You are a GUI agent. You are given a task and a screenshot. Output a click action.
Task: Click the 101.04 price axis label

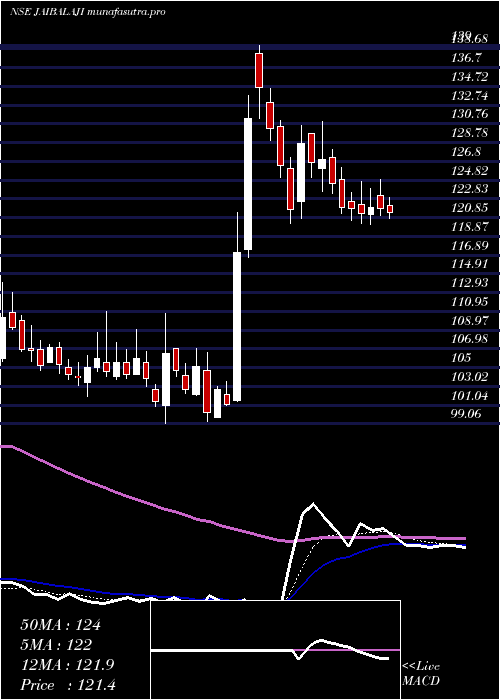point(470,396)
